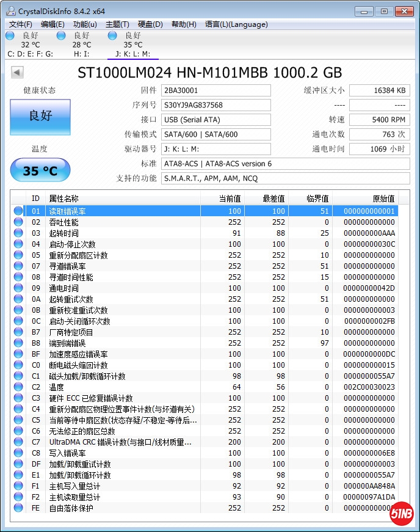
Task: Open the 硬盘(D) menu
Action: tap(150, 24)
